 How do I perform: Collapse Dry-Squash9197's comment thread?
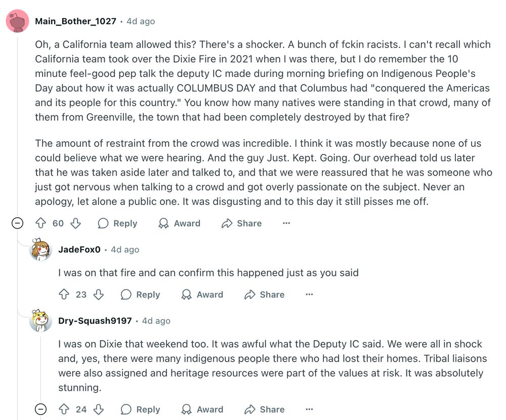40,409
